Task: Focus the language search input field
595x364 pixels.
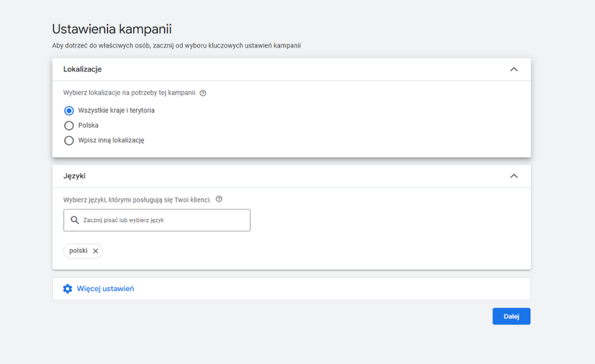Action: tap(164, 220)
